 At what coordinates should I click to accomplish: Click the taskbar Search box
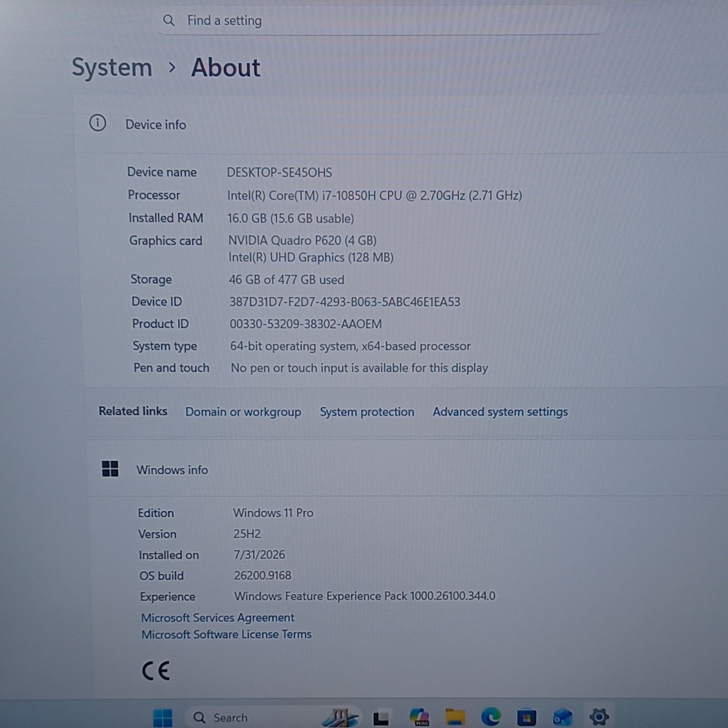pos(273,717)
